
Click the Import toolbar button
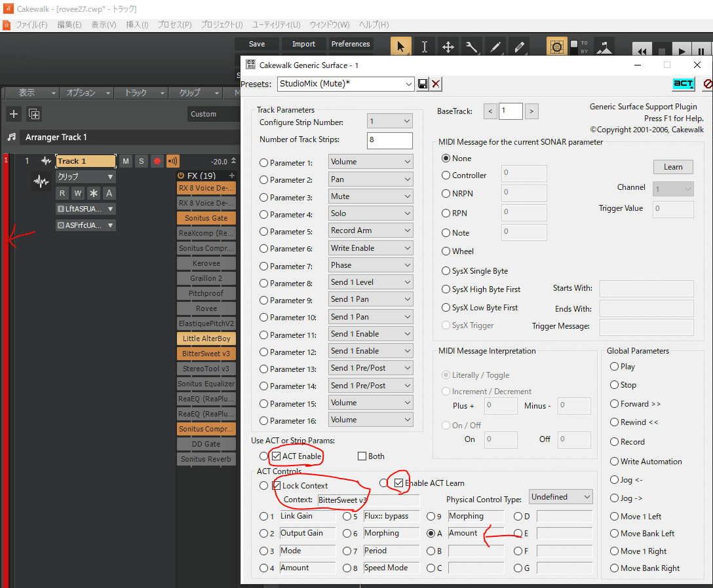[304, 44]
